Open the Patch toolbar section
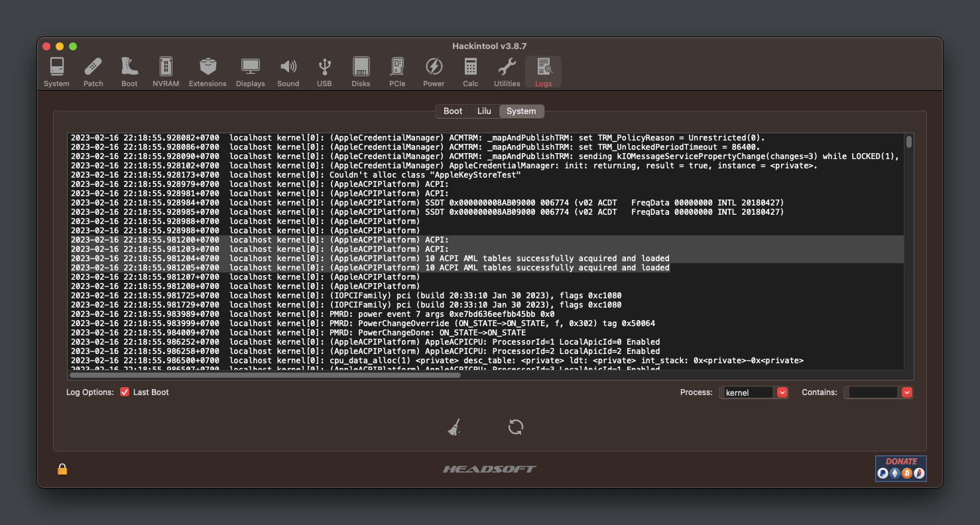The height and width of the screenshot is (525, 980). click(x=93, y=72)
